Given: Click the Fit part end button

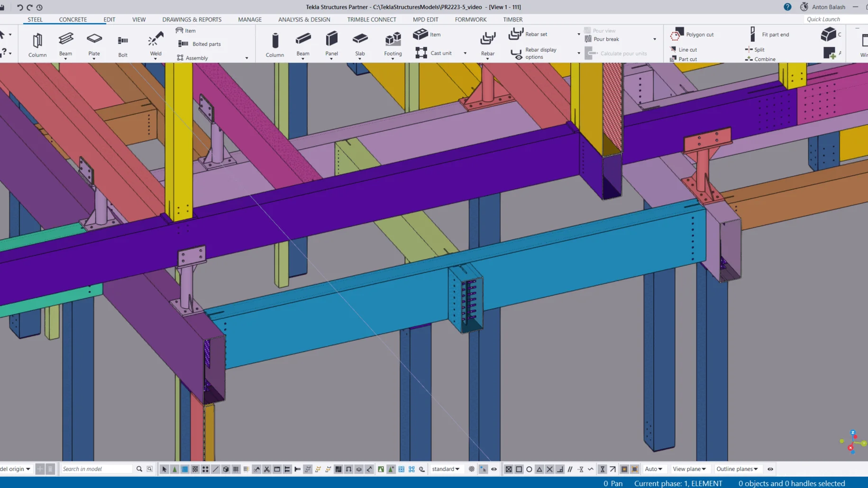Looking at the screenshot, I should (x=769, y=35).
